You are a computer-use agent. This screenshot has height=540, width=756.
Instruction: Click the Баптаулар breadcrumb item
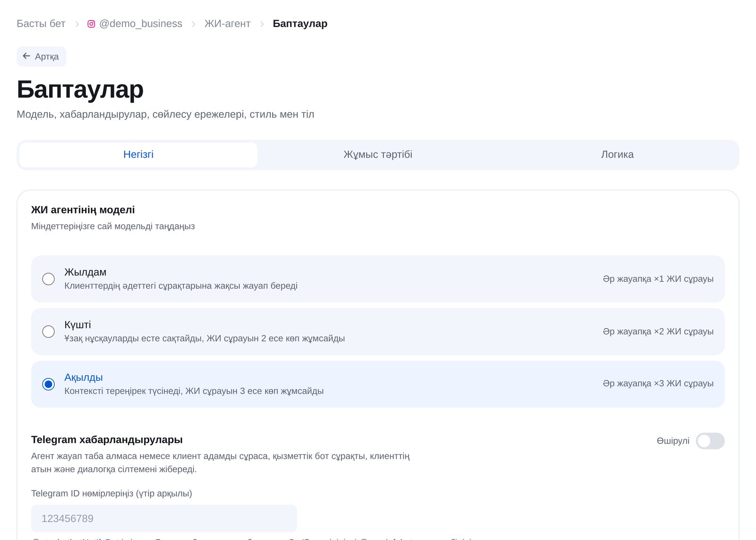click(x=300, y=24)
